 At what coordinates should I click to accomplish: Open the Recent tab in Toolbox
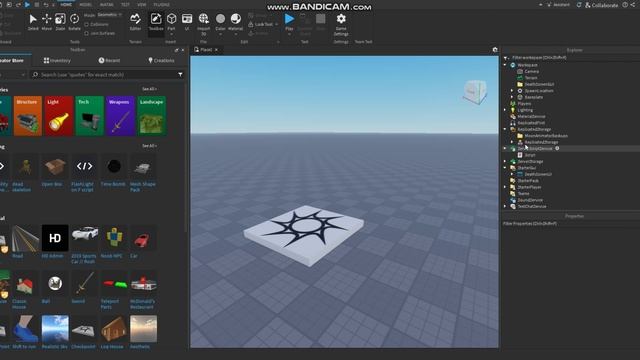click(x=109, y=60)
